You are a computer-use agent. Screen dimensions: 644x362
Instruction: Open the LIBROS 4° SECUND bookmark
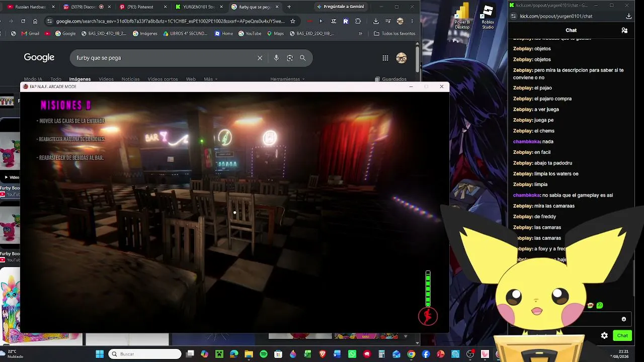pos(185,34)
